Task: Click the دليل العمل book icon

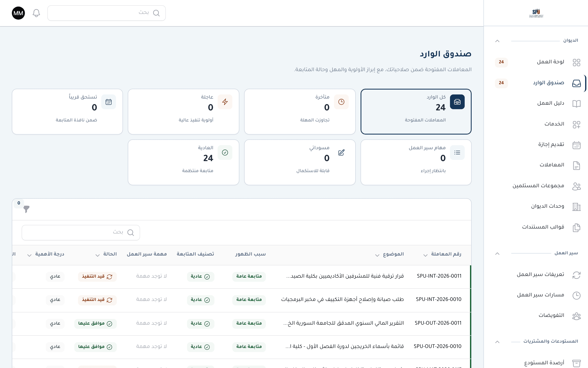Action: [576, 104]
